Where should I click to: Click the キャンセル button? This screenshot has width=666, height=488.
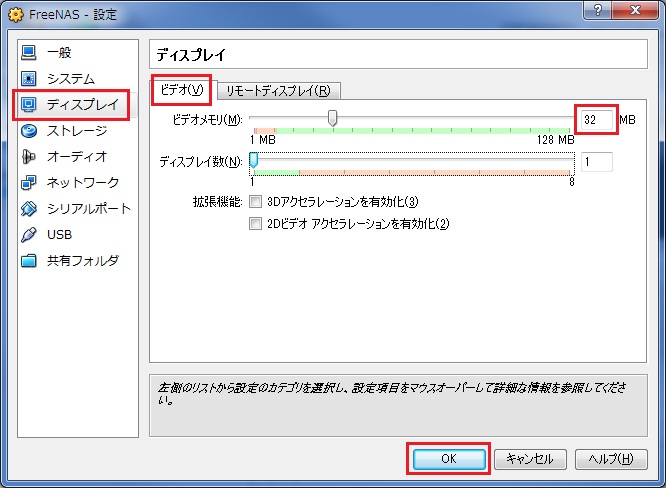tap(530, 459)
